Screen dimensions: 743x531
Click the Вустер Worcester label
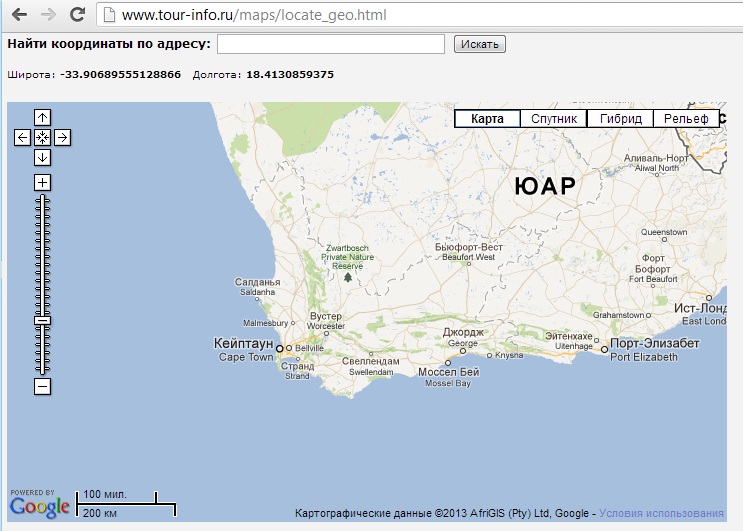pos(326,321)
